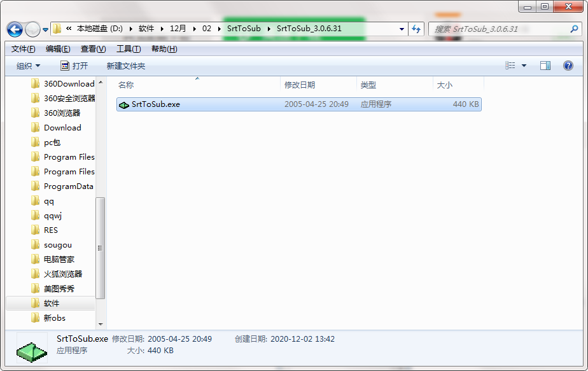Open the arrow dropdown after SrtToSub in the address bar
588x371 pixels.
click(269, 29)
